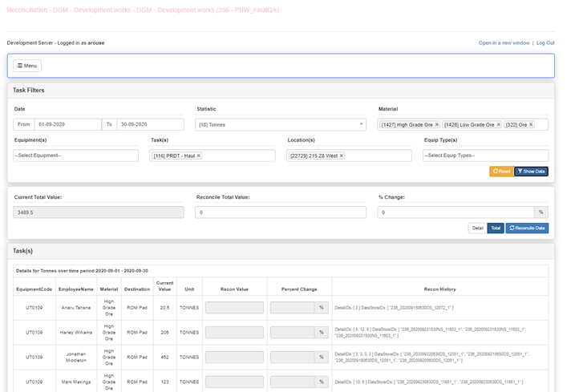Switch to Total view toggle

click(x=496, y=228)
